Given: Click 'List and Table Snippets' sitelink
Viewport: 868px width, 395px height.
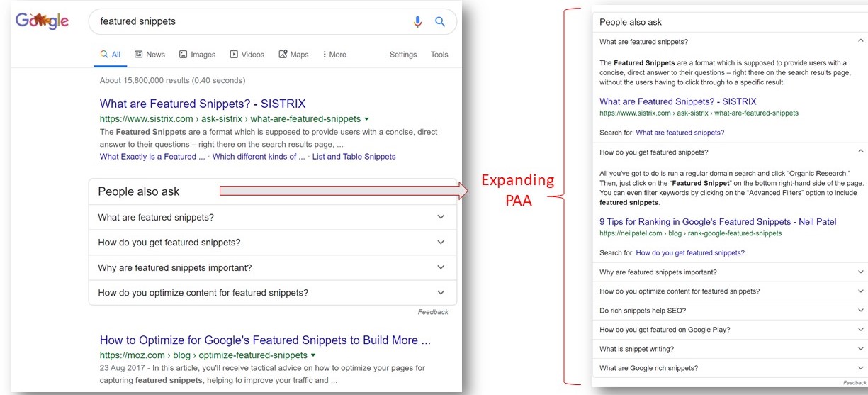Looking at the screenshot, I should (354, 157).
